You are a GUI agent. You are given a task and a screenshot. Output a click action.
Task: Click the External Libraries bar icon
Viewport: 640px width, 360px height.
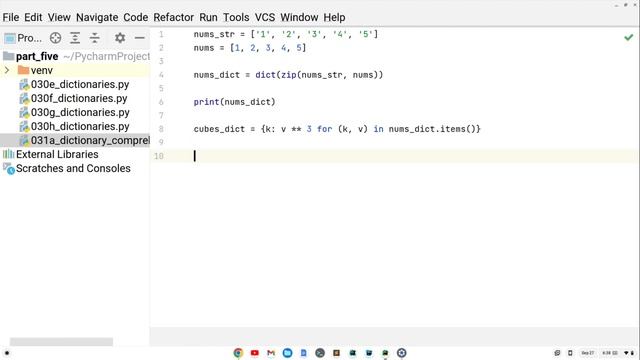coord(8,154)
